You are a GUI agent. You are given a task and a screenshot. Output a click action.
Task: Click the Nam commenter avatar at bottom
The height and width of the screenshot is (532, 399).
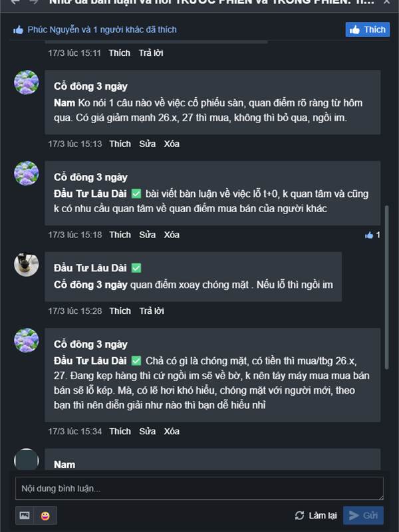tap(27, 460)
